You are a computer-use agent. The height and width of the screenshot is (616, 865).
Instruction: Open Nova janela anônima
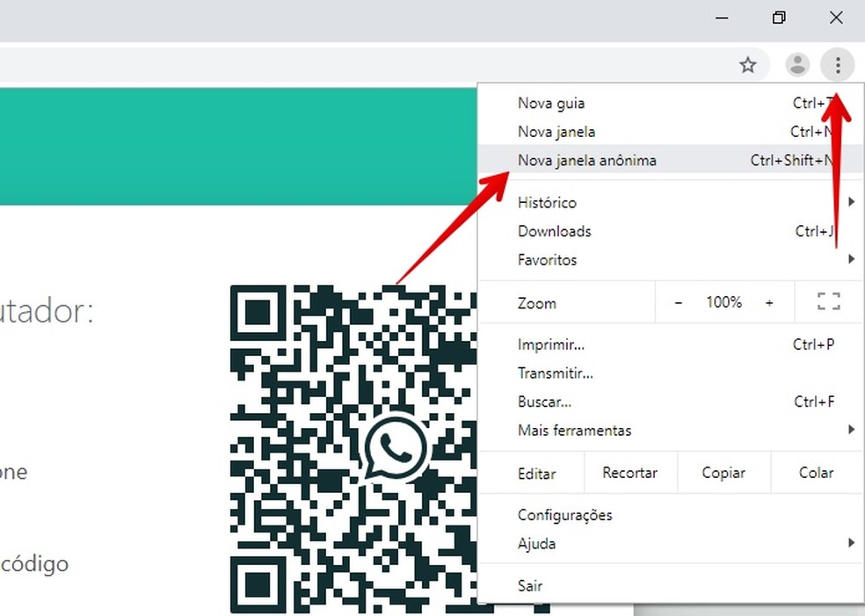coord(670,161)
